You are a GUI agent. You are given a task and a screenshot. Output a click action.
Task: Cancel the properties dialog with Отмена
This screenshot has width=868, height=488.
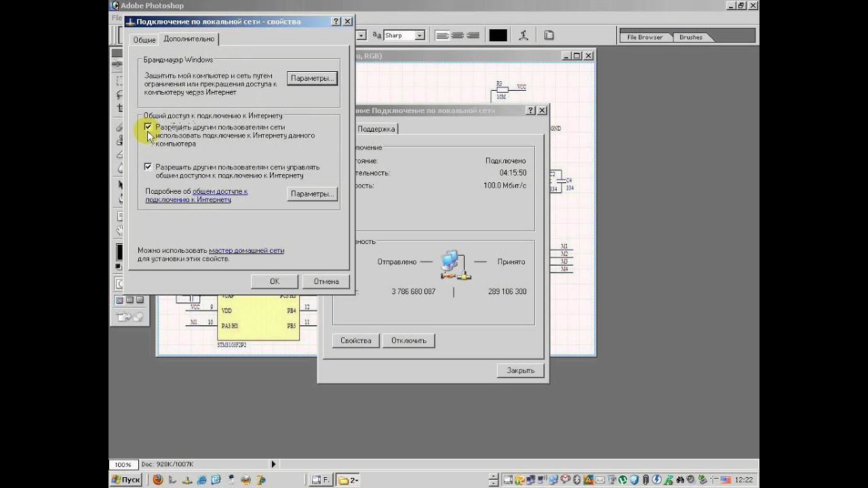tap(326, 281)
